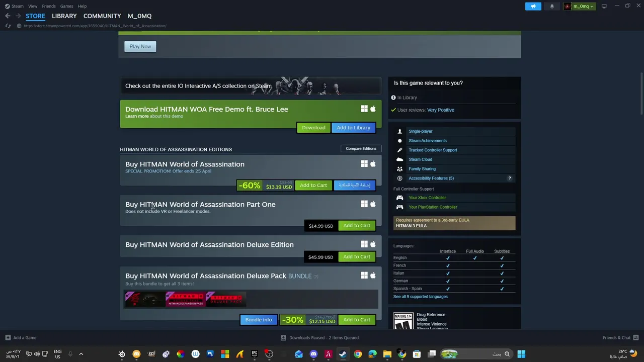Click the Windows icon on the Part One edition
The height and width of the screenshot is (362, 644).
point(364,204)
